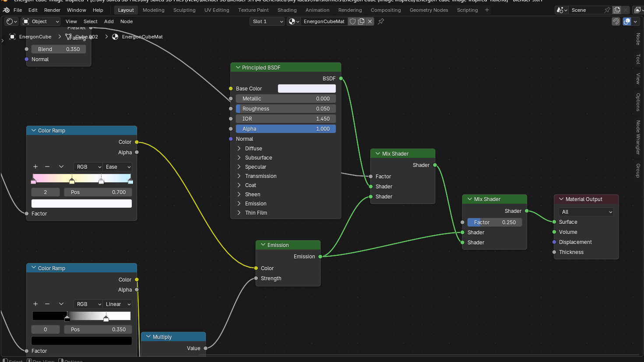
Task: Open the node editor Add menu
Action: (109, 21)
